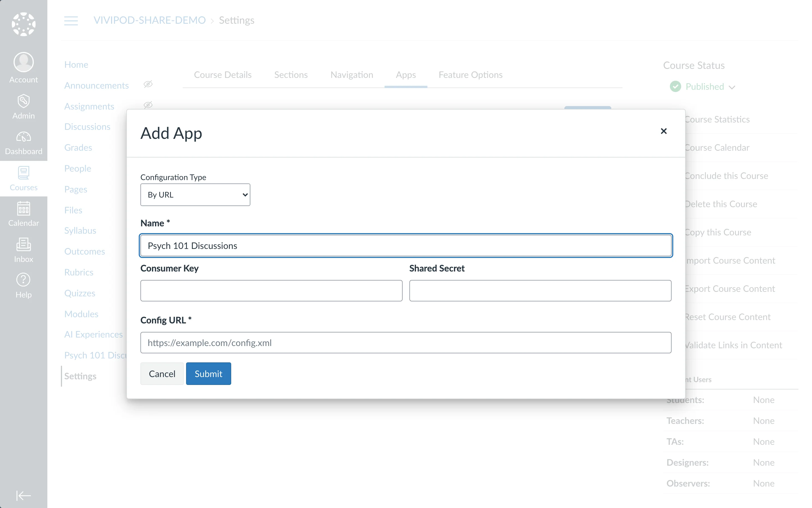Open Pages in course menu

pos(76,189)
